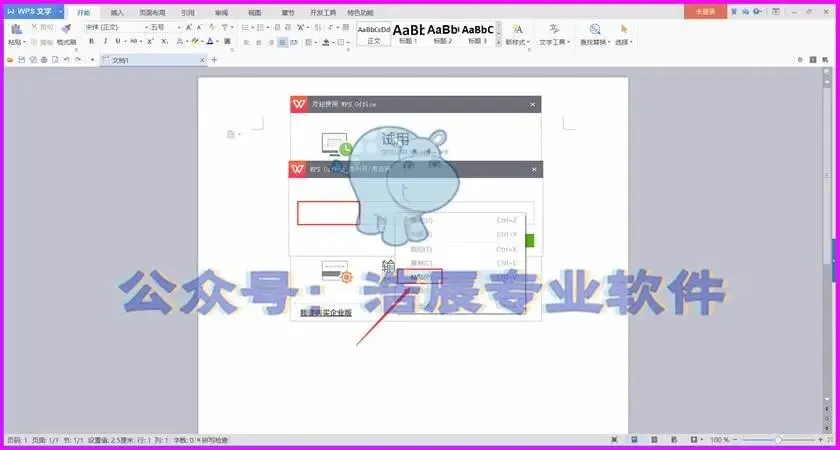840x450 pixels.
Task: Click the Paste icon in the ribbon
Action: [16, 29]
